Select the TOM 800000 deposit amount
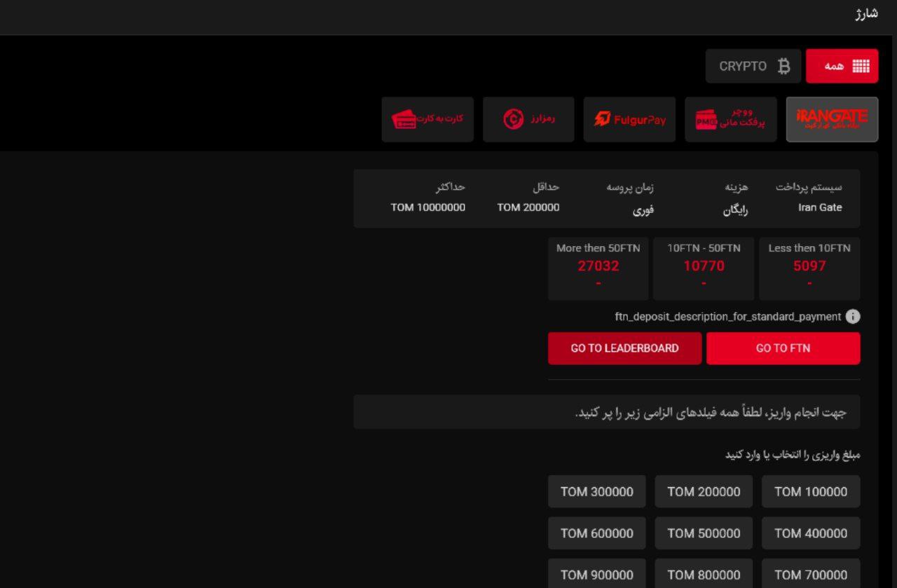The image size is (897, 588). (704, 574)
